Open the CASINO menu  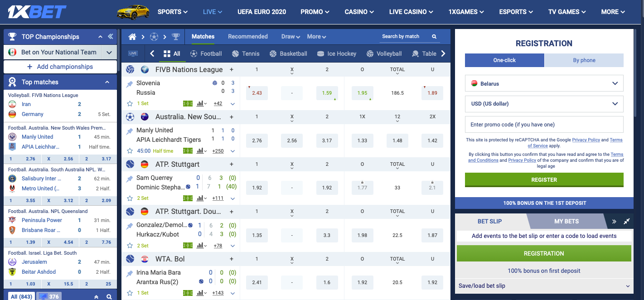[359, 12]
